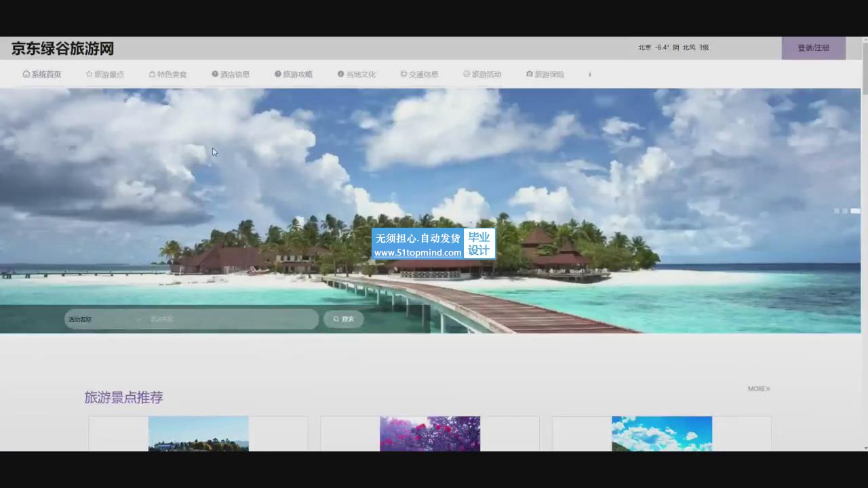Screen dimensions: 868x488
Task: Select the second carousel indicator dot
Action: coord(845,211)
